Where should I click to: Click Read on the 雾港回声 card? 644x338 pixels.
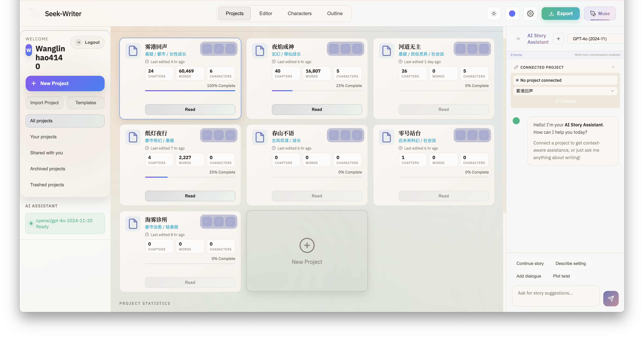pos(190,110)
